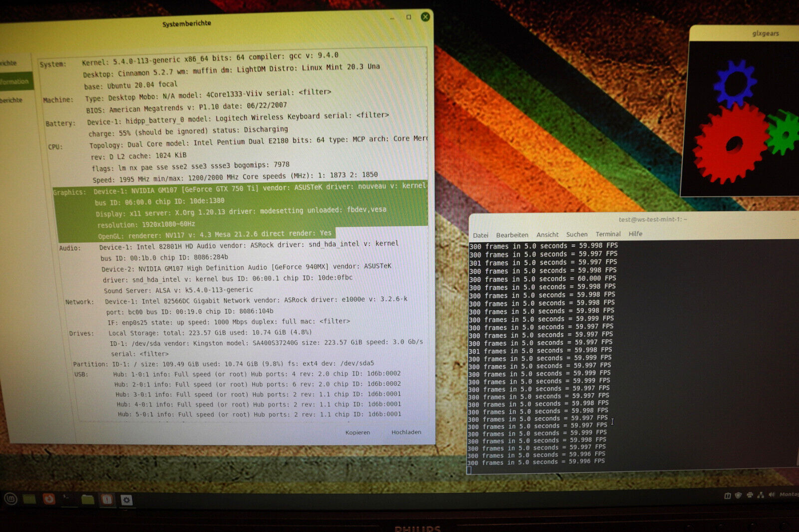Viewport: 799px width, 532px height.
Task: Click the "USB:" section label
Action: [x=81, y=374]
